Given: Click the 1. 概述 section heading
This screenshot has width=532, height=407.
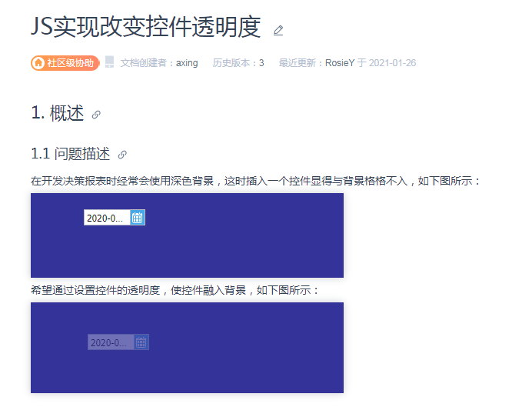Looking at the screenshot, I should click(x=58, y=113).
